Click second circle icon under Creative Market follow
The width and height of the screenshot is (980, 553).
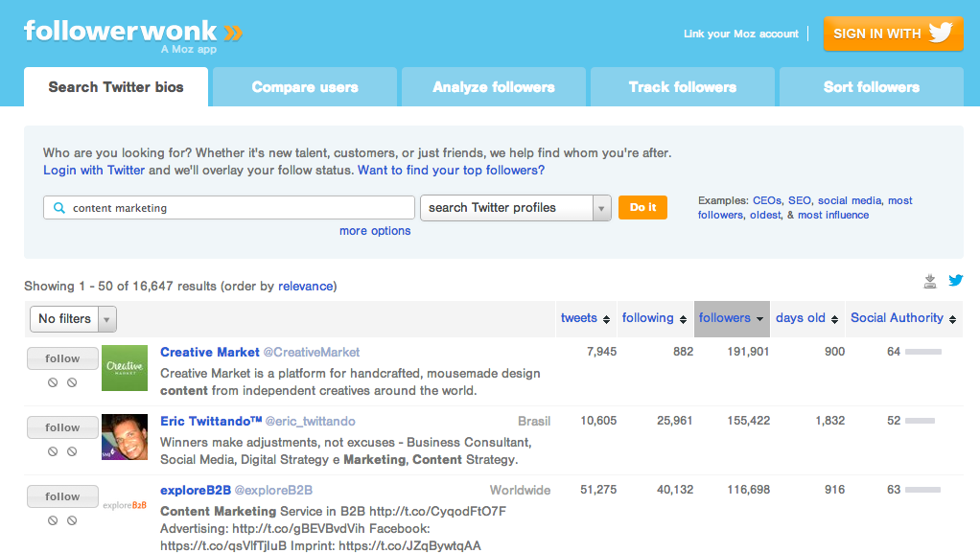click(72, 382)
